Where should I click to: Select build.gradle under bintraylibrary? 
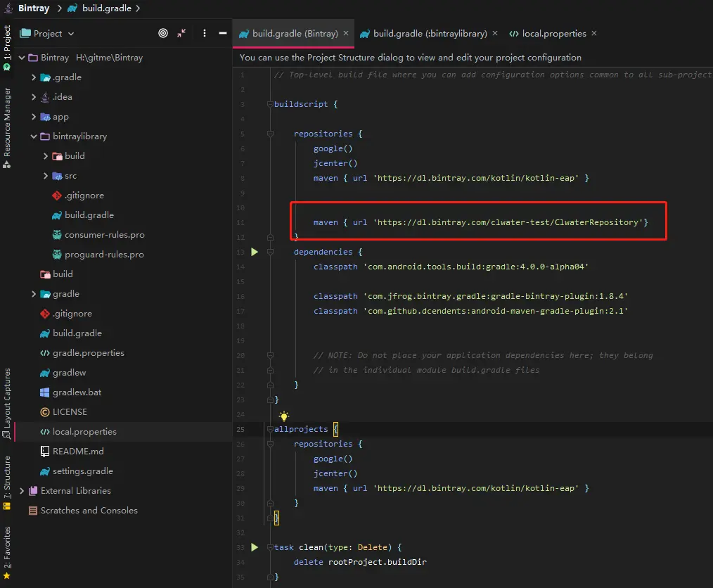coord(83,215)
